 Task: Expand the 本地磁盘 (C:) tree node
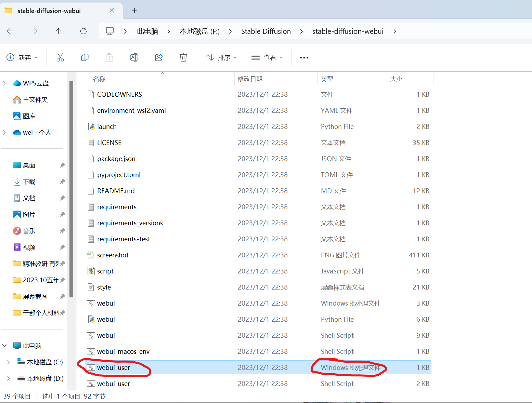click(9, 362)
